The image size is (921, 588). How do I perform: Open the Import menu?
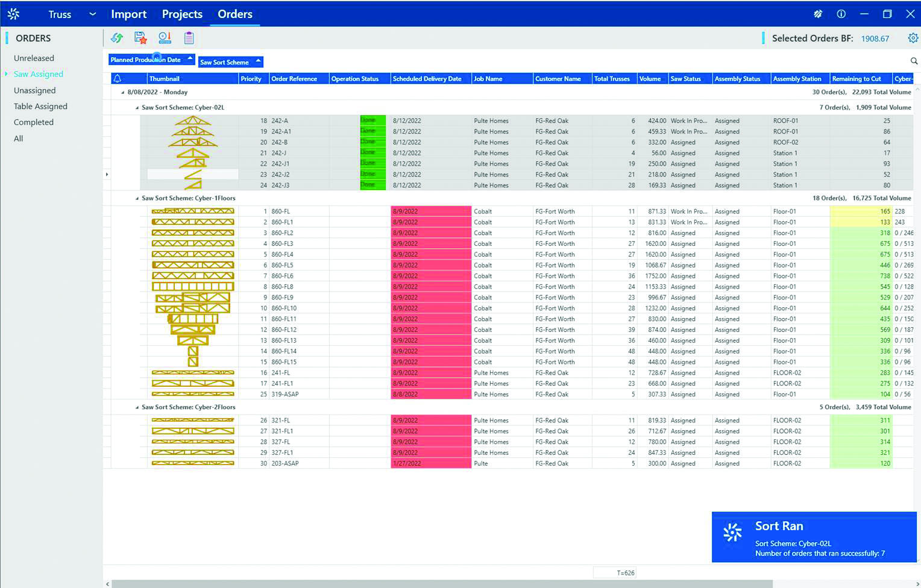(128, 14)
